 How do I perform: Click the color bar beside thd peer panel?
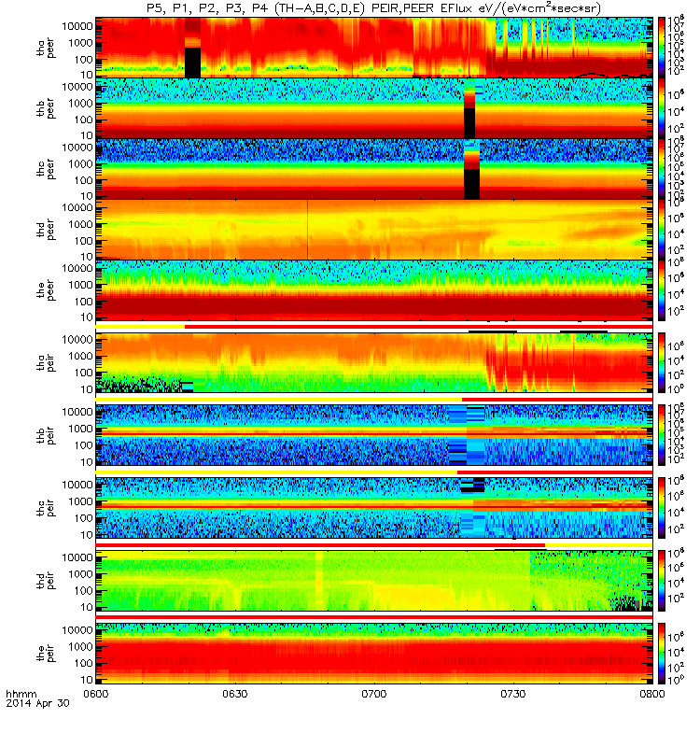pyautogui.click(x=662, y=229)
